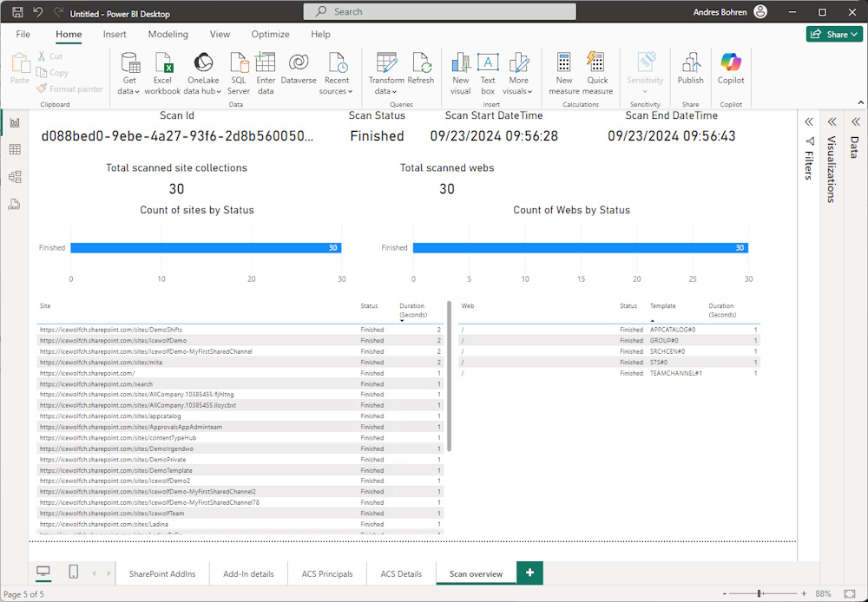Switch to Table view in sidebar
868x602 pixels.
click(x=15, y=149)
